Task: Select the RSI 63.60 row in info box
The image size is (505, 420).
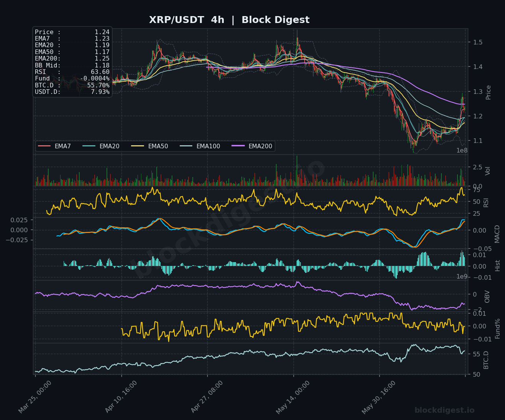Action: click(x=72, y=72)
